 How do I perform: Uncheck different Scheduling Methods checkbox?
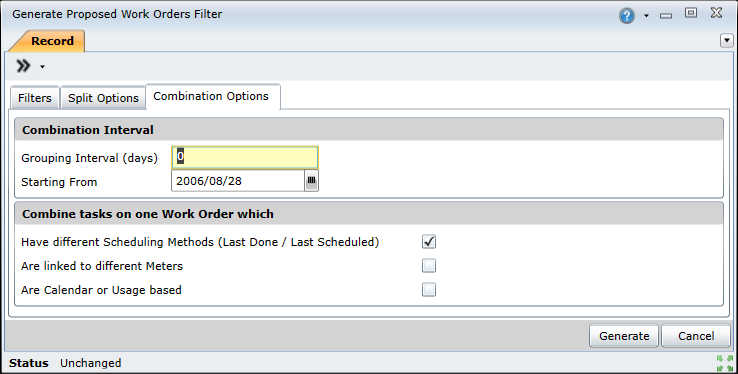click(429, 242)
